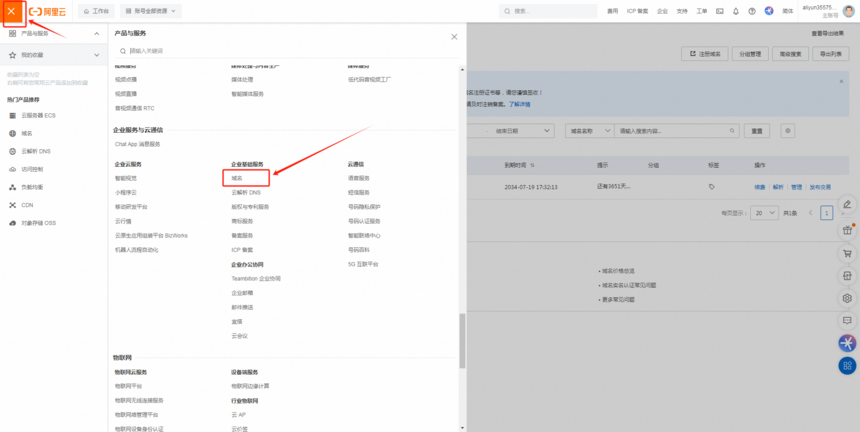The height and width of the screenshot is (432, 860).
Task: Select page 1 in pagination
Action: tap(827, 213)
